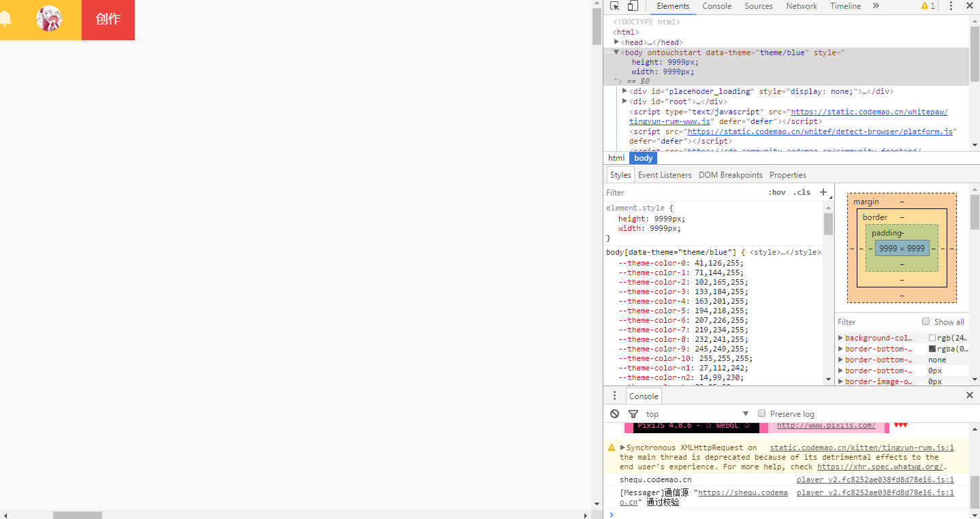Expand the div id root node

[x=625, y=101]
